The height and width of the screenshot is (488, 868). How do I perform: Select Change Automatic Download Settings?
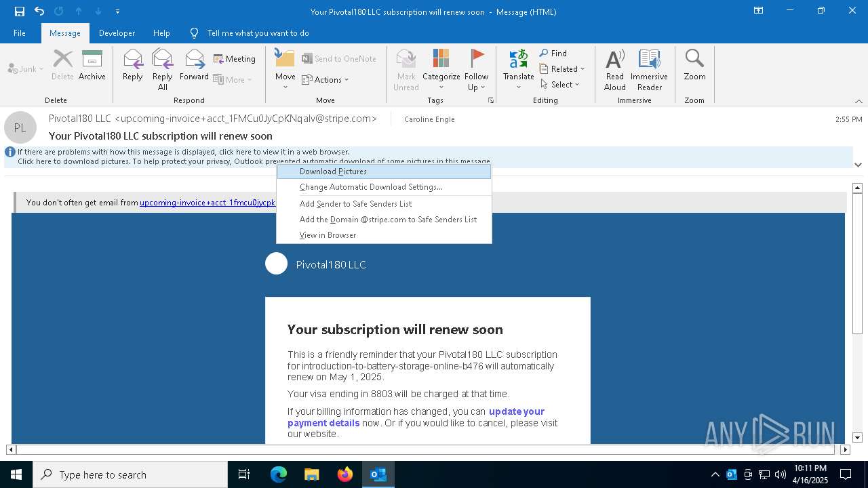384,187
